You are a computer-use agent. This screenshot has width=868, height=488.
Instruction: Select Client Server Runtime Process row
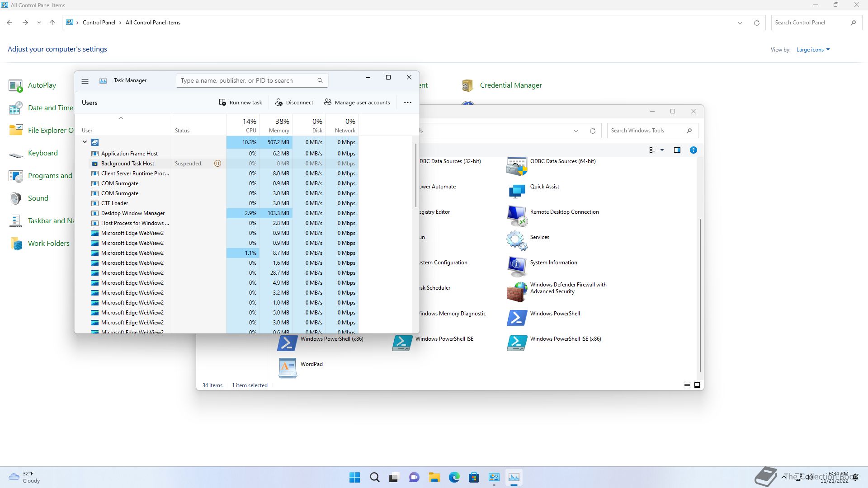224,174
